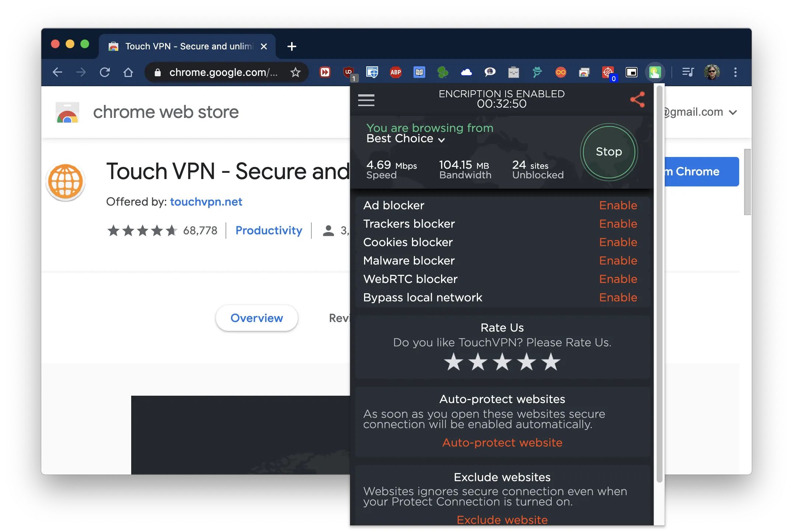Click the Chrome Web Store logo

tap(67, 112)
